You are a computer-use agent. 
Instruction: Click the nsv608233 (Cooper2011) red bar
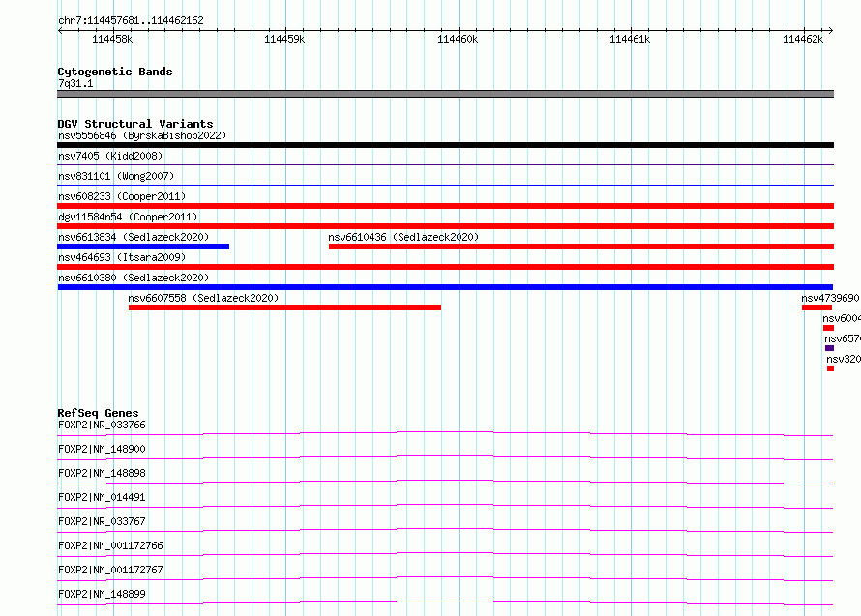pos(445,206)
